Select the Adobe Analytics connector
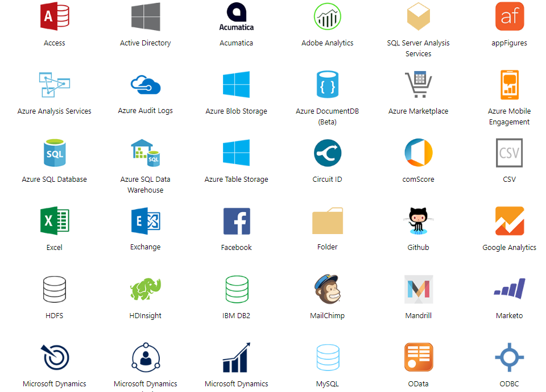Image resolution: width=546 pixels, height=392 pixels. click(x=328, y=16)
